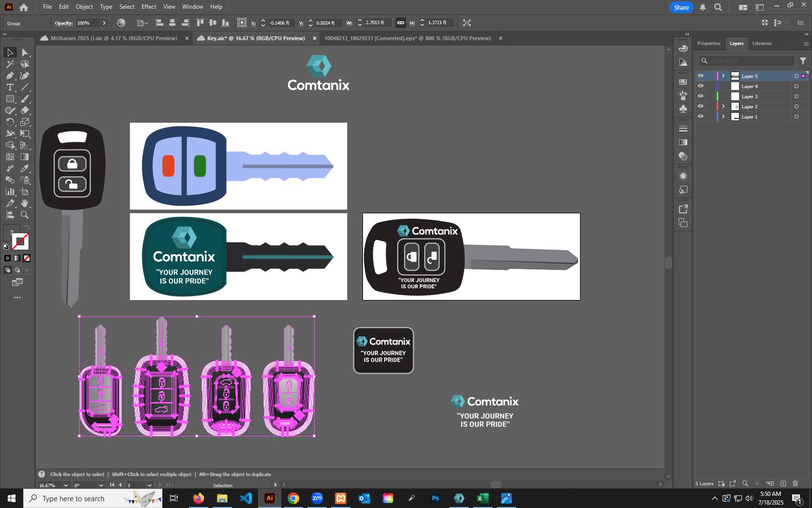Viewport: 812px width, 508px height.
Task: Create a new layer
Action: 783,484
